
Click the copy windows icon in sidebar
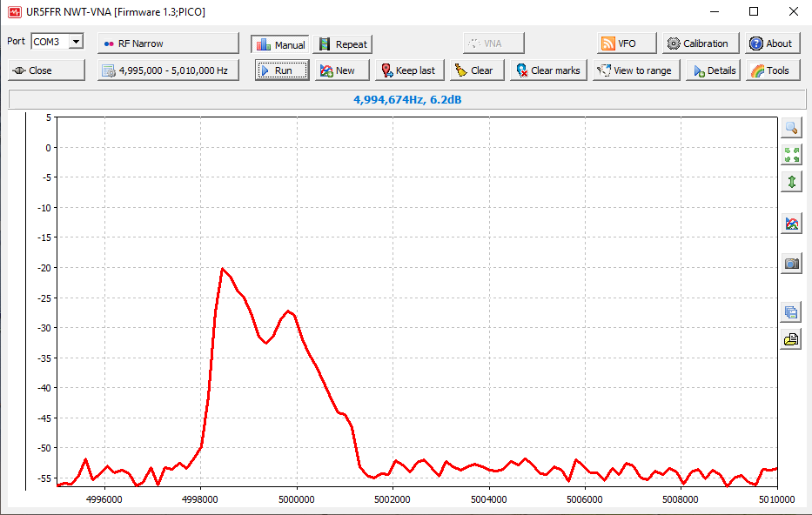click(x=791, y=312)
